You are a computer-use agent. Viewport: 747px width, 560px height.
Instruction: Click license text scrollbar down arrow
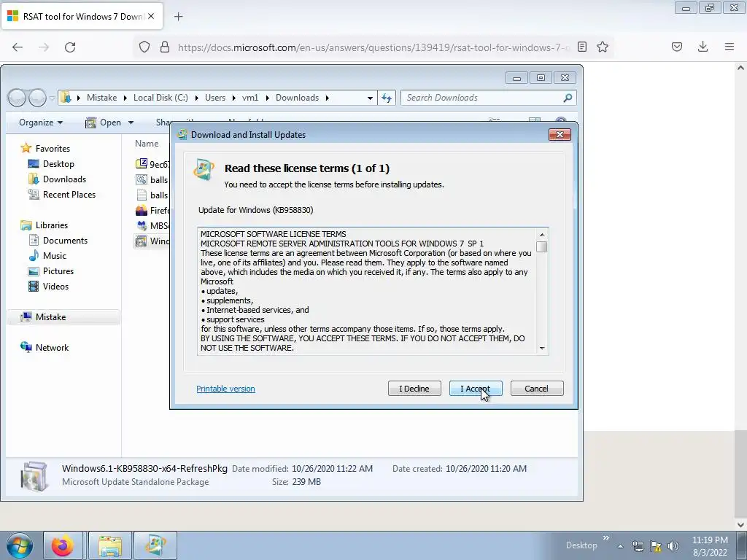(542, 349)
